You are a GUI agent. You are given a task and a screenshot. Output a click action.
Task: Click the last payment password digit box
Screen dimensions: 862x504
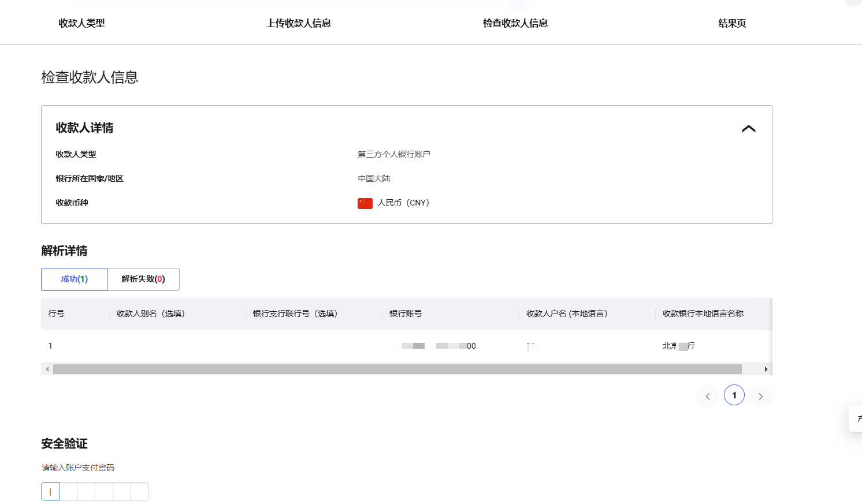pos(140,491)
